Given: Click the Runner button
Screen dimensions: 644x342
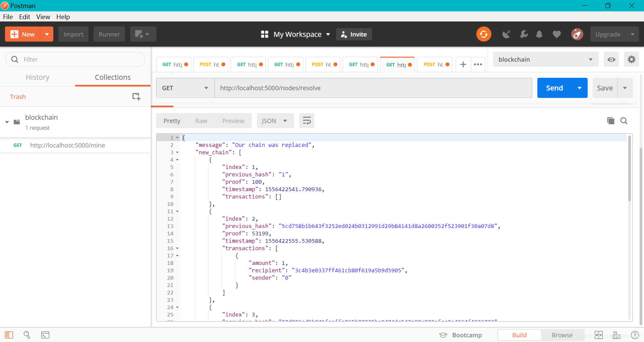Looking at the screenshot, I should tap(109, 34).
